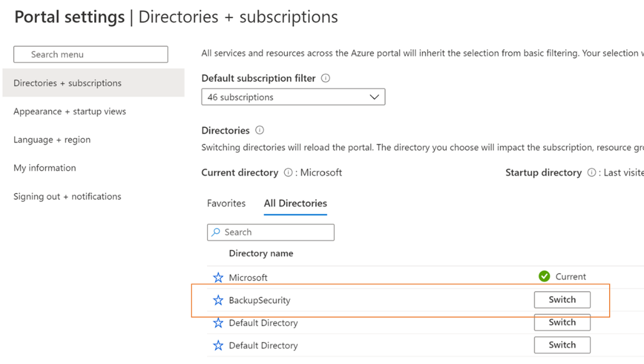
Task: Star the first Default Directory entry
Action: [218, 323]
